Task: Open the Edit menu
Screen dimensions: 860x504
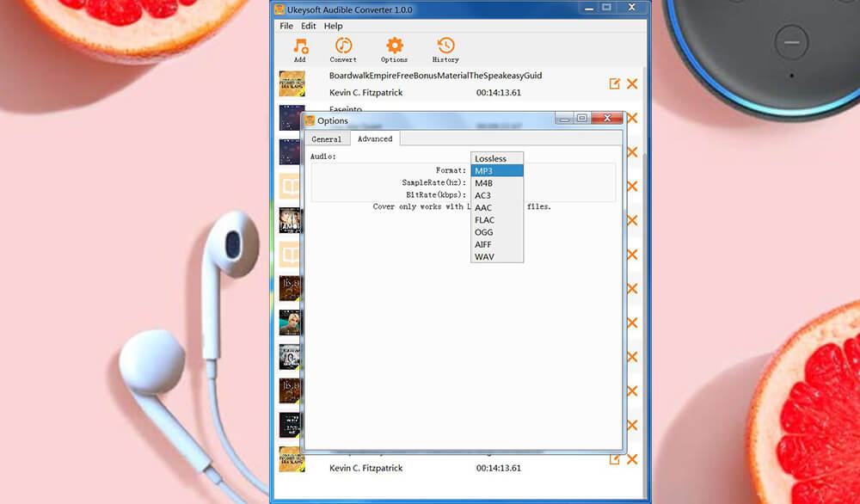Action: coord(309,26)
